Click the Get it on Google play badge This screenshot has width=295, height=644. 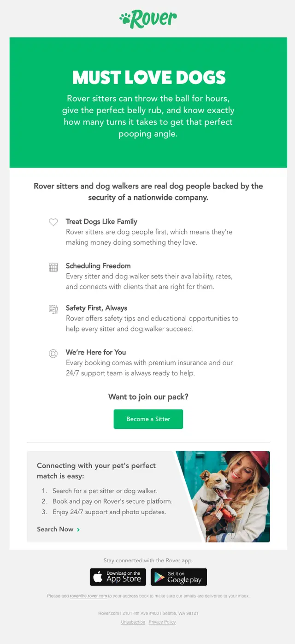tap(179, 577)
